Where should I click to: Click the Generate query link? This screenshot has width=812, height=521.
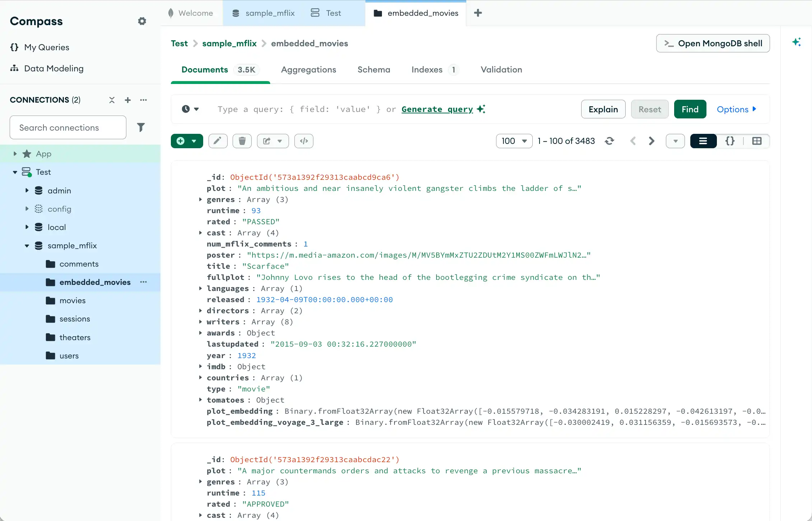437,109
